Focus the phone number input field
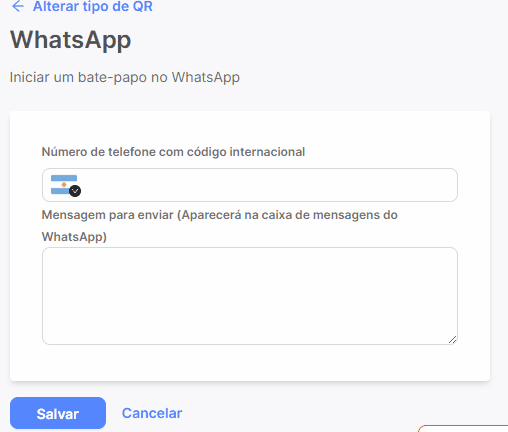This screenshot has width=508, height=432. click(x=250, y=185)
